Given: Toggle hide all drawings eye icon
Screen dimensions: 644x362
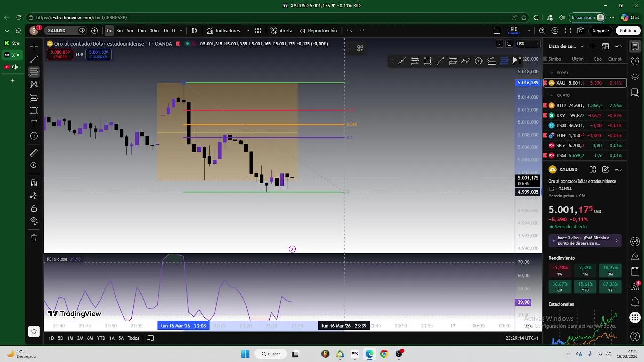Looking at the screenshot, I should pyautogui.click(x=34, y=221).
